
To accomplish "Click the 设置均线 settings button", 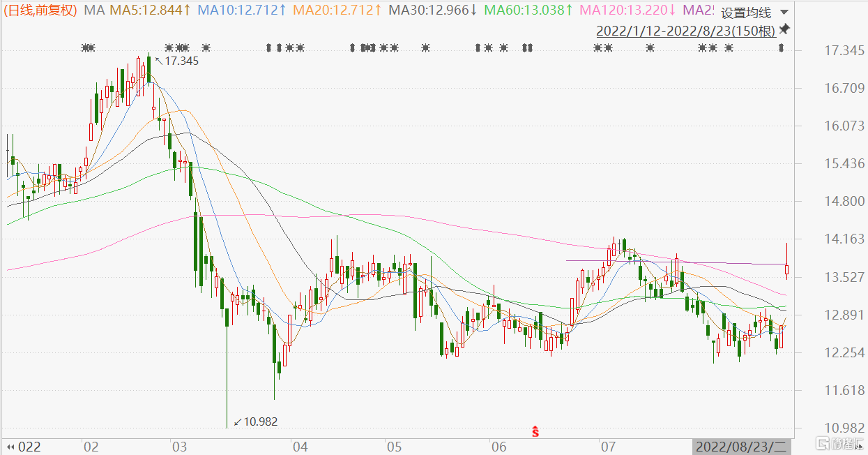I will 746,13.
